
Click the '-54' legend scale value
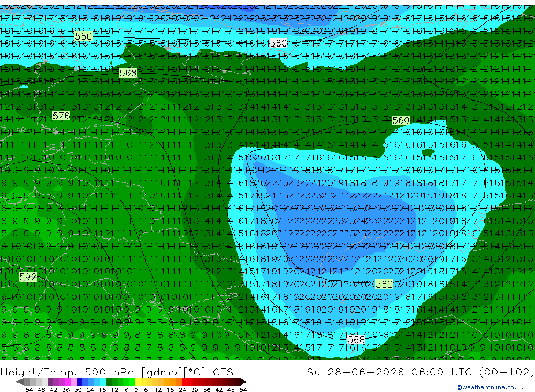[27, 390]
